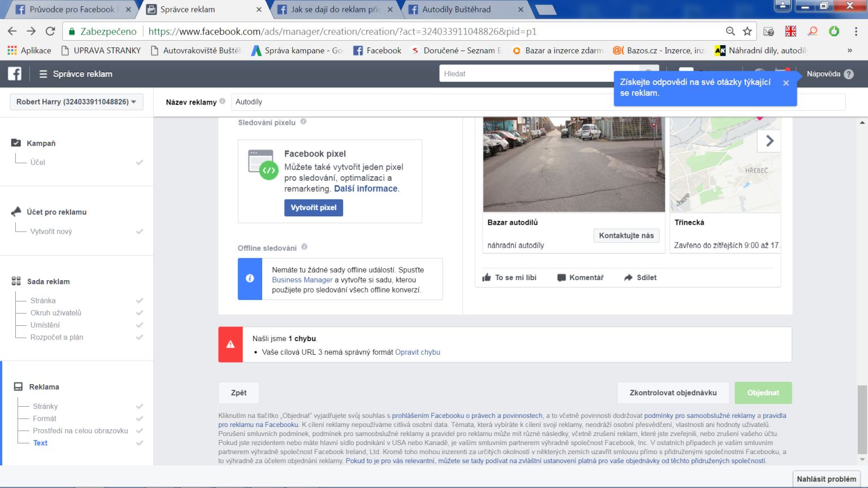Image resolution: width=868 pixels, height=488 pixels.
Task: Click the green extension icon in the toolbar
Action: click(x=834, y=31)
